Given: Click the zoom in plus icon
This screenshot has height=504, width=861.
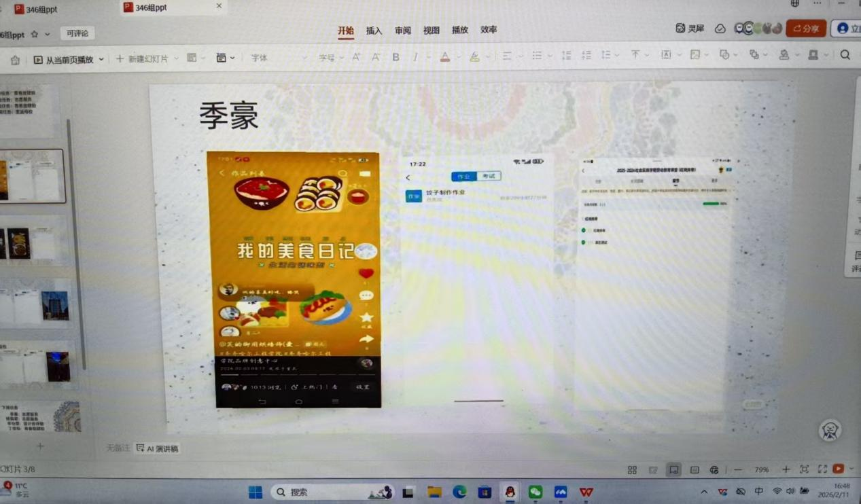Looking at the screenshot, I should point(786,469).
